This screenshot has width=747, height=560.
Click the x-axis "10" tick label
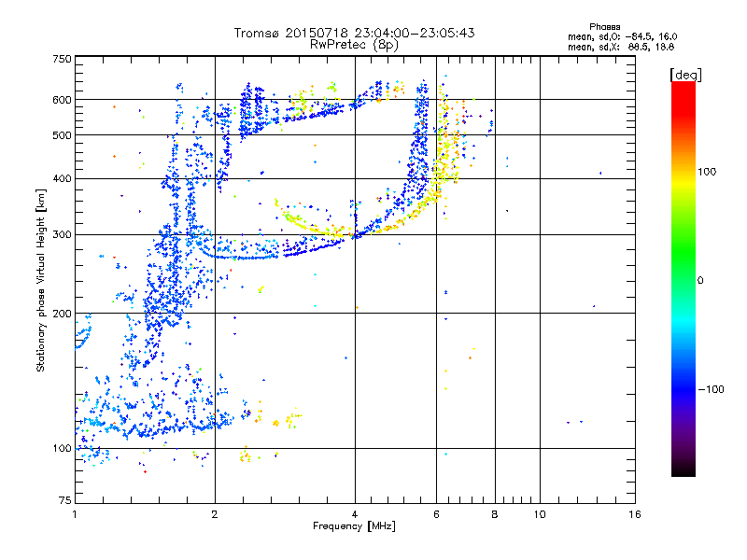pyautogui.click(x=540, y=514)
